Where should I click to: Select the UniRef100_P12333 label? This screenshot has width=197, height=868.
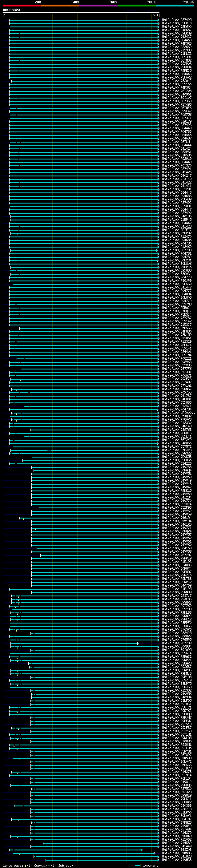177,50
